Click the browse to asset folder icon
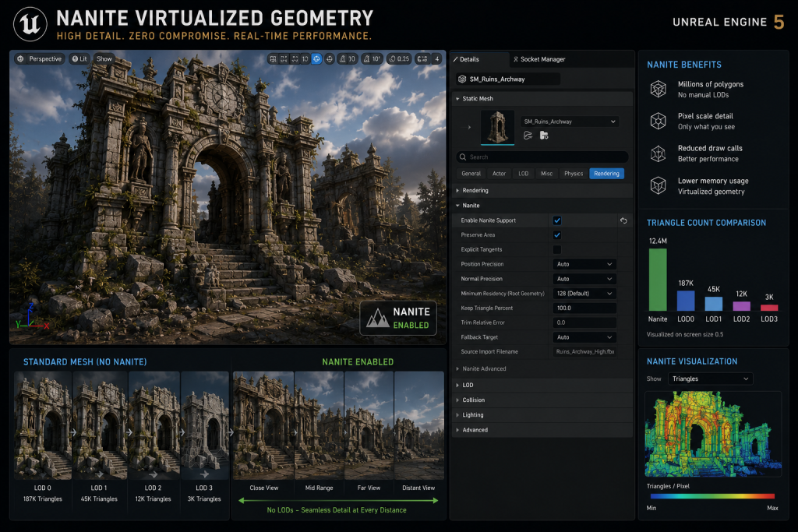Image resolution: width=798 pixels, height=532 pixels. [544, 136]
